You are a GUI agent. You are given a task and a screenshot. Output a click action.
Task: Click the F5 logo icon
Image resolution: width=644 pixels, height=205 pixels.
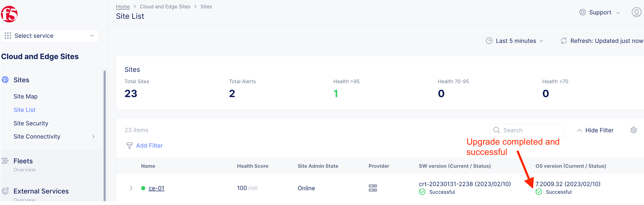9,14
